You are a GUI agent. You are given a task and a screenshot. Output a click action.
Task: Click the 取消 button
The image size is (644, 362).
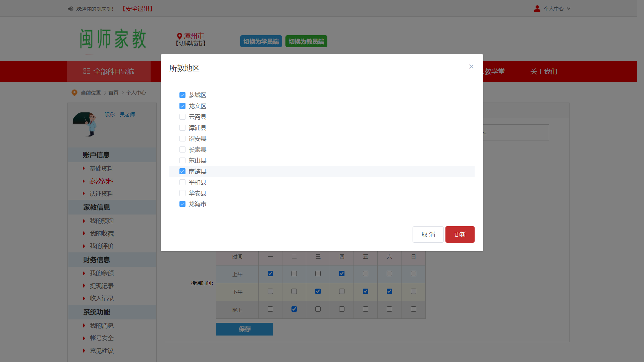pos(428,235)
